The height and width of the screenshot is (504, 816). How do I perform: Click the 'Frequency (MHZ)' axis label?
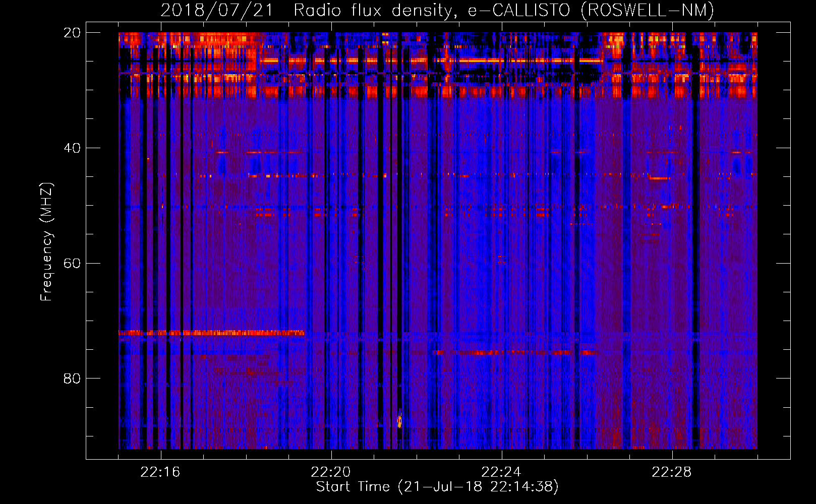[x=46, y=242]
